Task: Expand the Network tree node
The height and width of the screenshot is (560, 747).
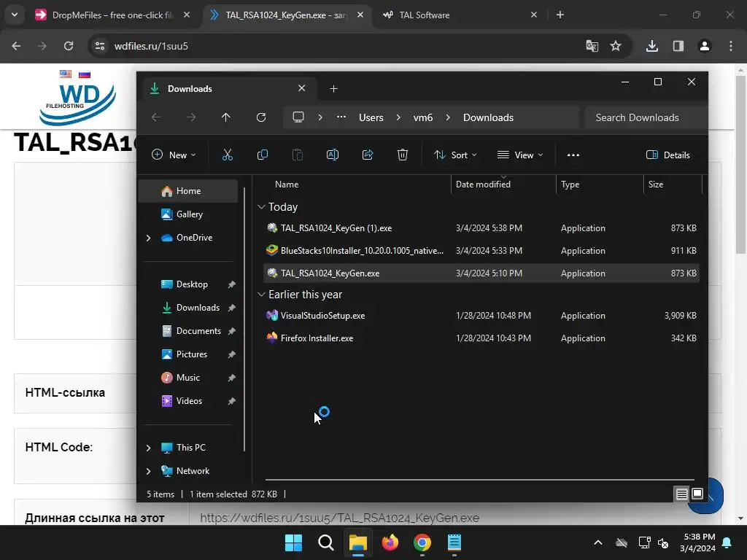Action: (x=149, y=471)
